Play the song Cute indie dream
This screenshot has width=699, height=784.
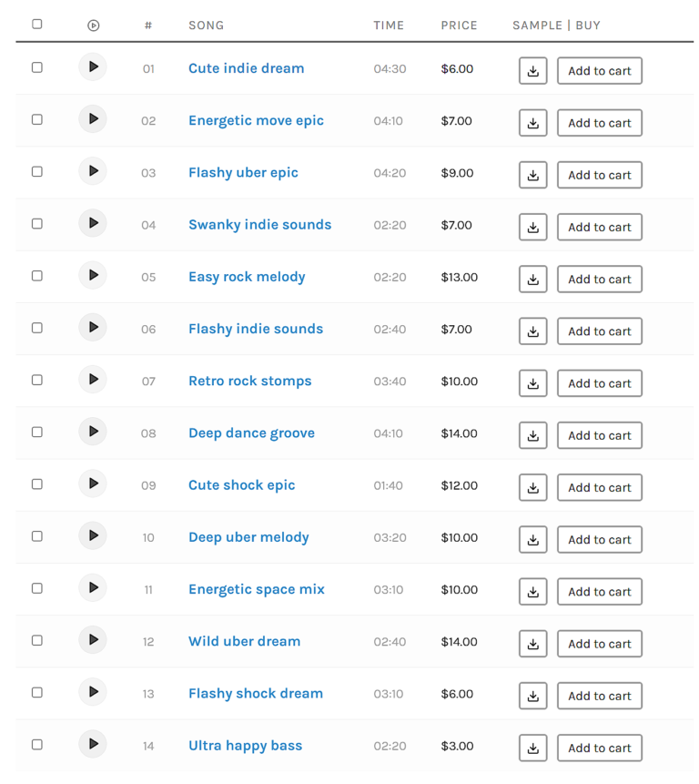[x=93, y=67]
